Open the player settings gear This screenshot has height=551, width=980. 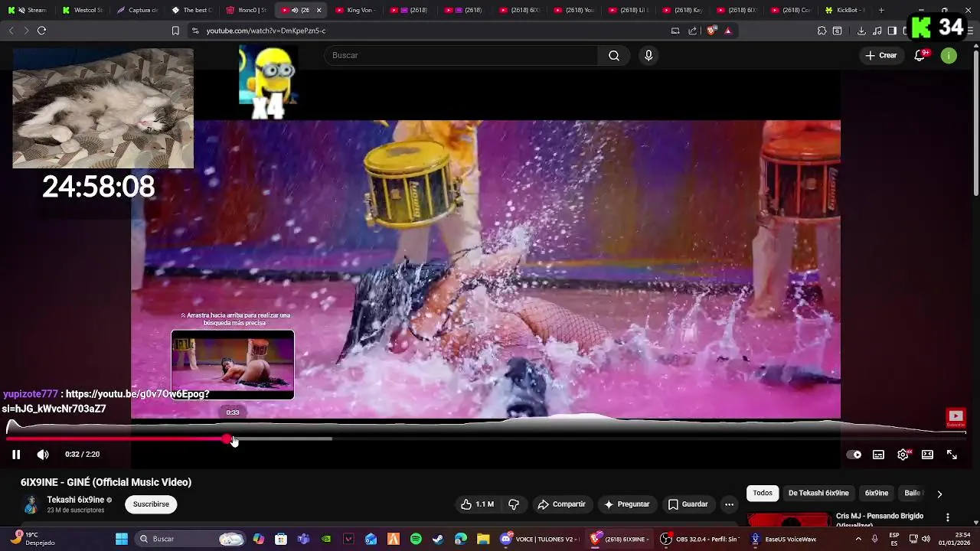tap(903, 455)
